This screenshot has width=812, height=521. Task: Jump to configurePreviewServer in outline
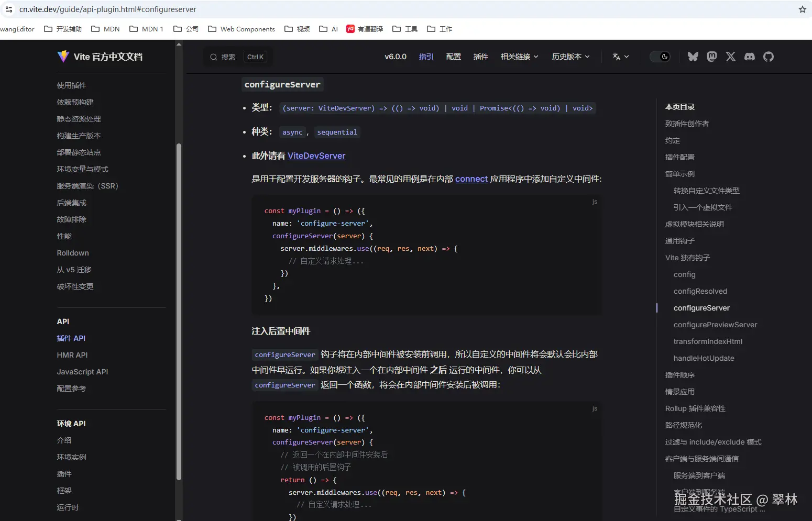click(x=716, y=325)
